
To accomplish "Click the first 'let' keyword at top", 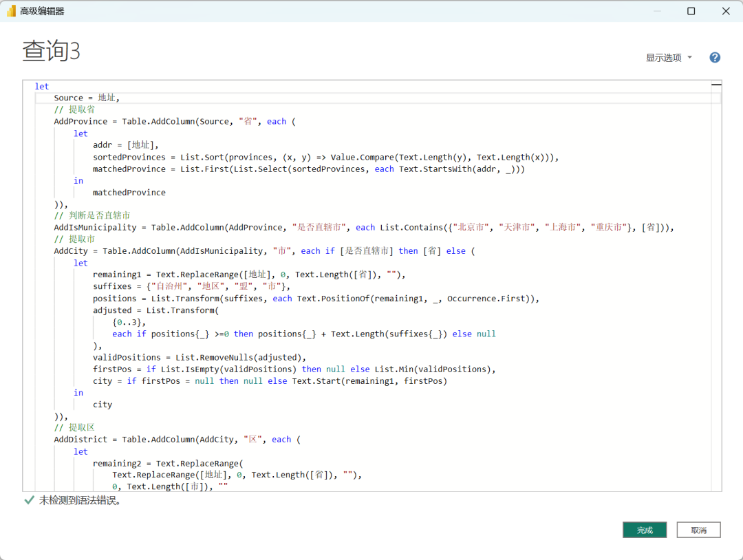I will click(x=42, y=86).
